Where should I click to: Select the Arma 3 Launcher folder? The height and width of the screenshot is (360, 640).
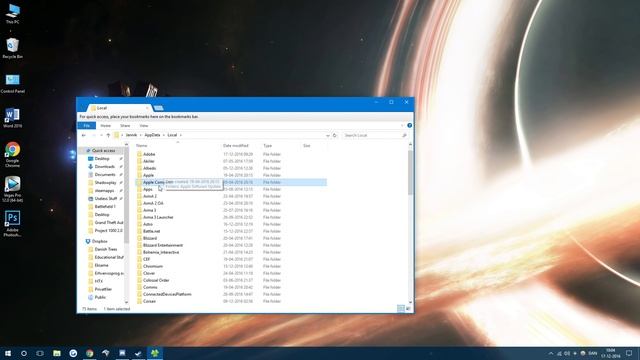point(158,217)
